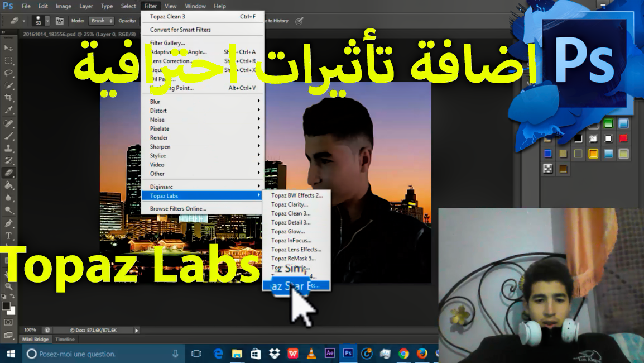
Task: Open the brush panel toggle icon
Action: click(x=60, y=21)
